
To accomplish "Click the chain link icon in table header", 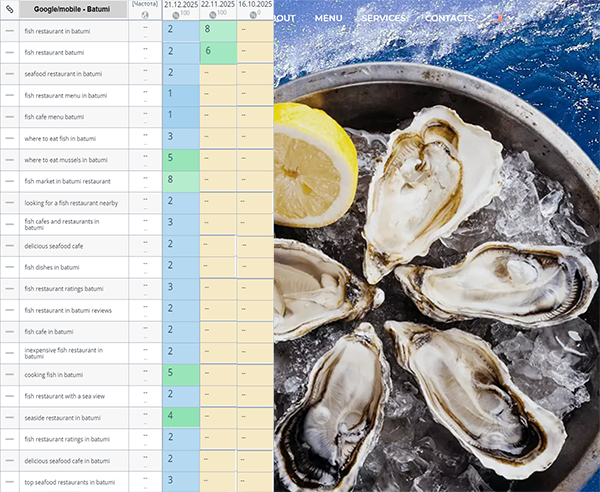I will pos(9,9).
